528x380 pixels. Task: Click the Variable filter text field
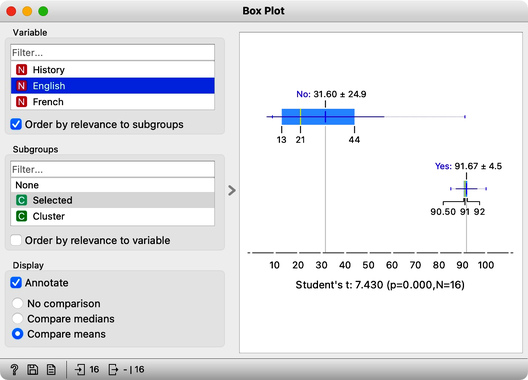[x=112, y=53]
